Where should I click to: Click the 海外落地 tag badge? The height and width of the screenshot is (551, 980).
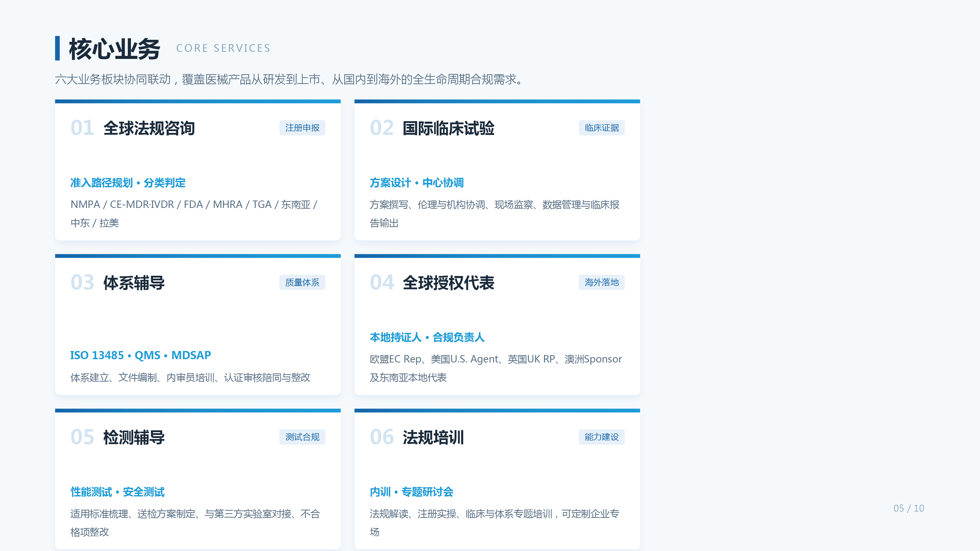(602, 282)
